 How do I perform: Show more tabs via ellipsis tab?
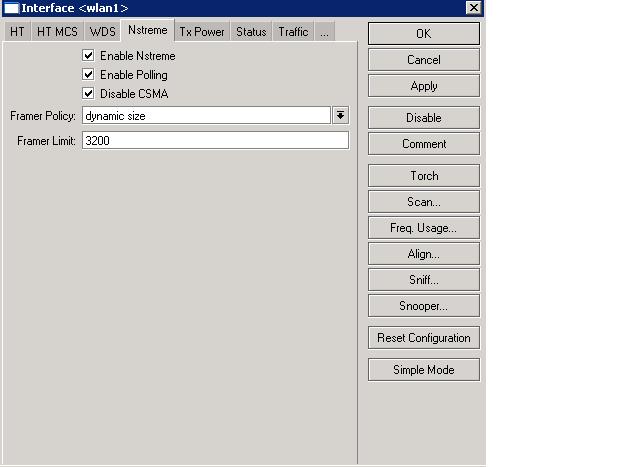(x=324, y=32)
